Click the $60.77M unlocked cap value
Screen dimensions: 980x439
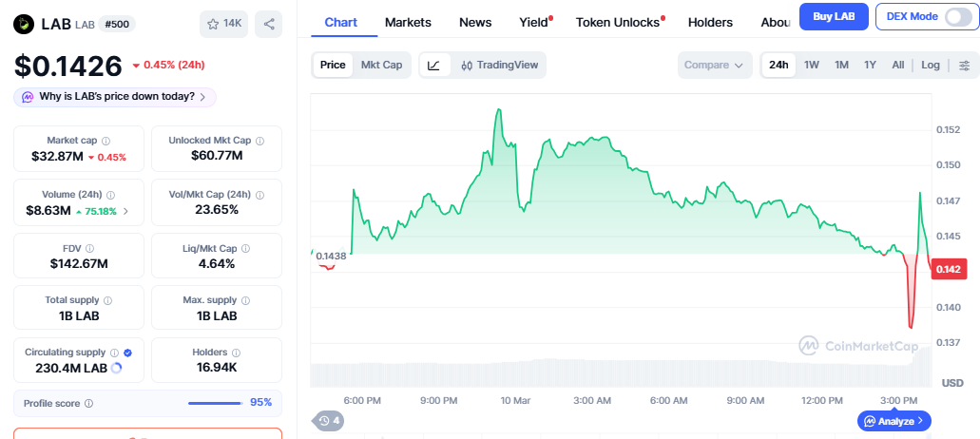(217, 155)
